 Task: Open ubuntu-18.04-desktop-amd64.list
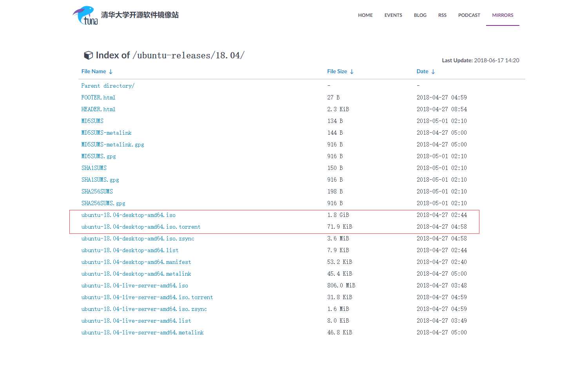point(130,250)
